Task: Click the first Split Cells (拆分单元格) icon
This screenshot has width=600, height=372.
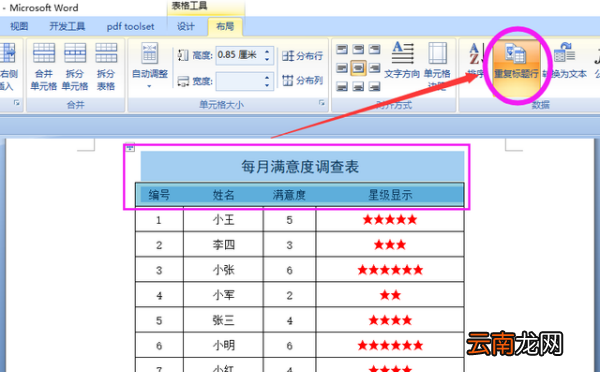Action: tap(75, 53)
